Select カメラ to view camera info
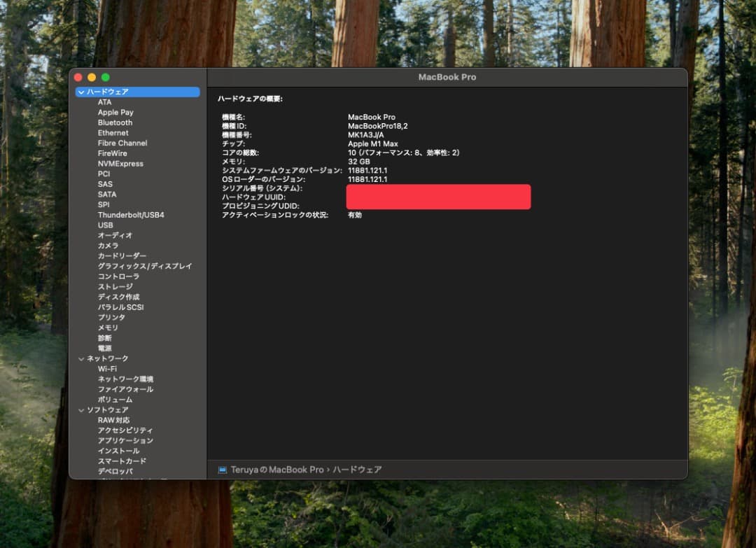Viewport: 756px width, 548px height. [109, 246]
